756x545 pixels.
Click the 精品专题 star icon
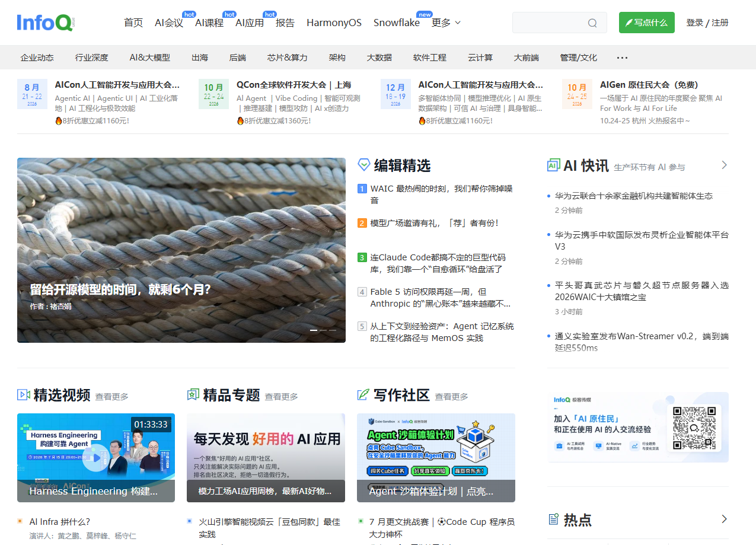point(193,394)
